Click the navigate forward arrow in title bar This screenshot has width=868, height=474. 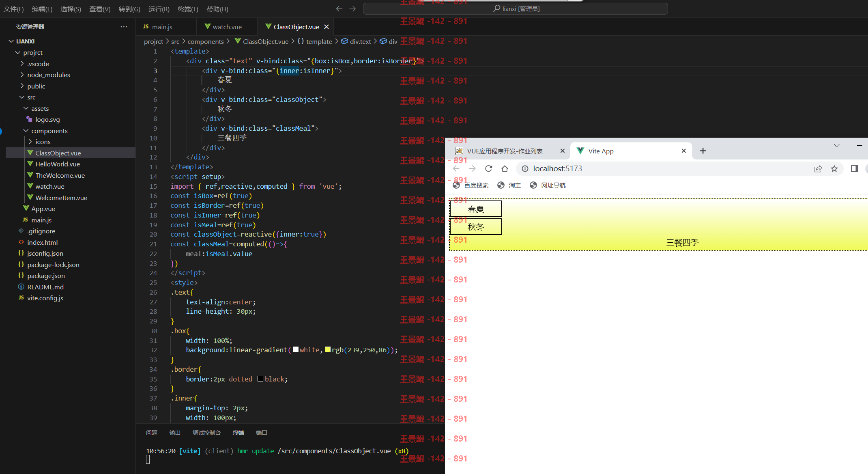352,9
